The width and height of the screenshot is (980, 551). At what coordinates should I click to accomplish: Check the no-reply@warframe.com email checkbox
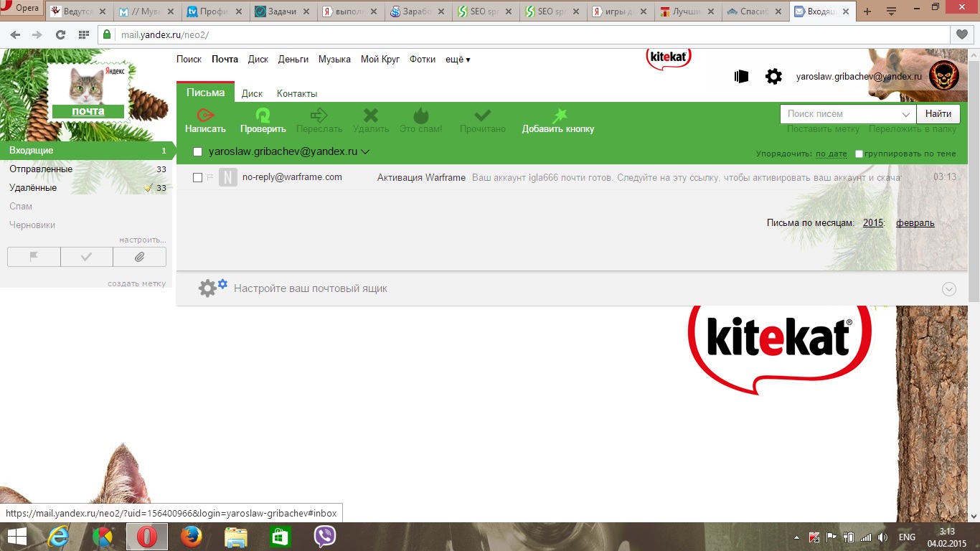point(198,178)
